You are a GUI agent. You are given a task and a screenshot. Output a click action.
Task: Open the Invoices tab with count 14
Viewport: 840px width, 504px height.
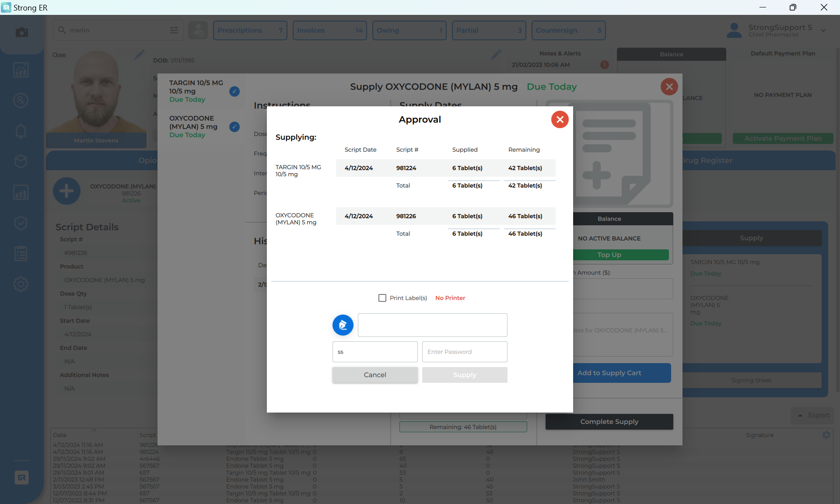pos(330,30)
